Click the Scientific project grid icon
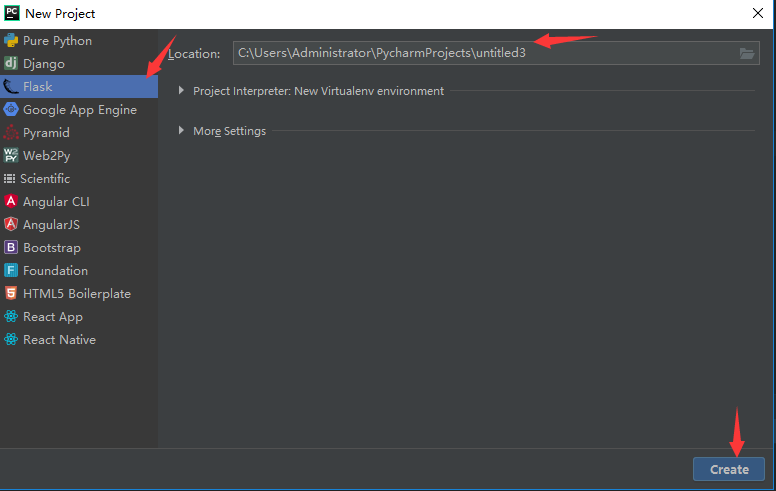 pyautogui.click(x=9, y=178)
